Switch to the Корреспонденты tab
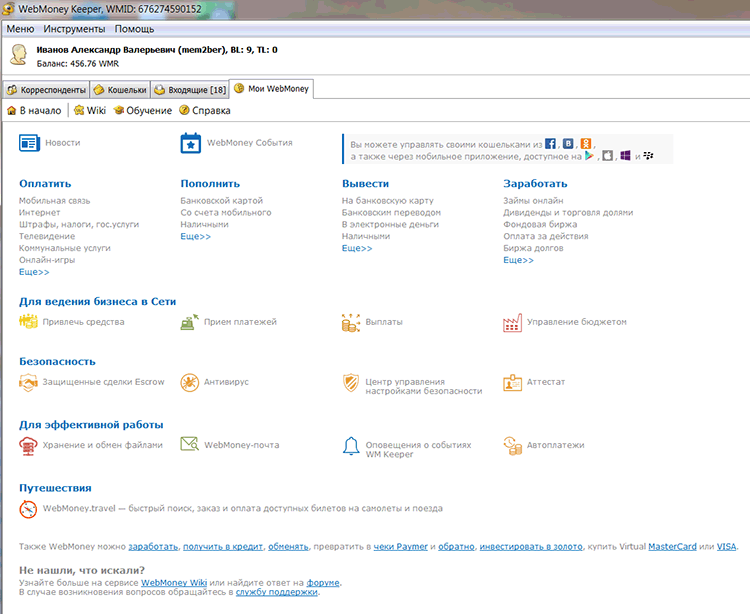 (46, 89)
